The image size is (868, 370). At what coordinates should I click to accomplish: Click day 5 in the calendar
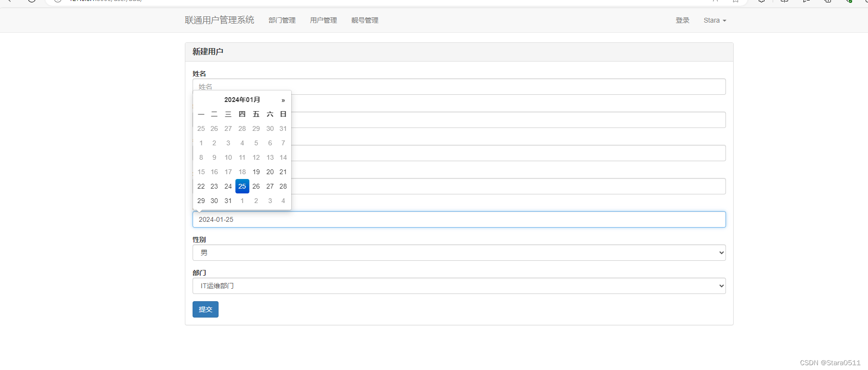[256, 143]
